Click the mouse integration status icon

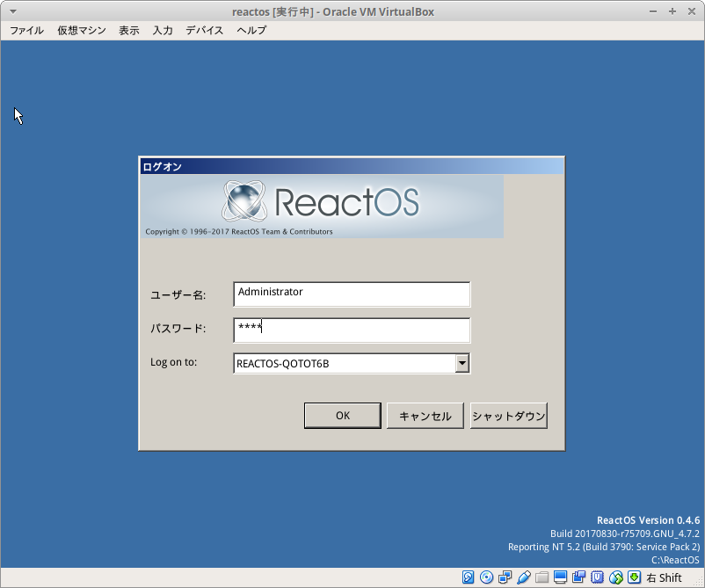tap(615, 577)
